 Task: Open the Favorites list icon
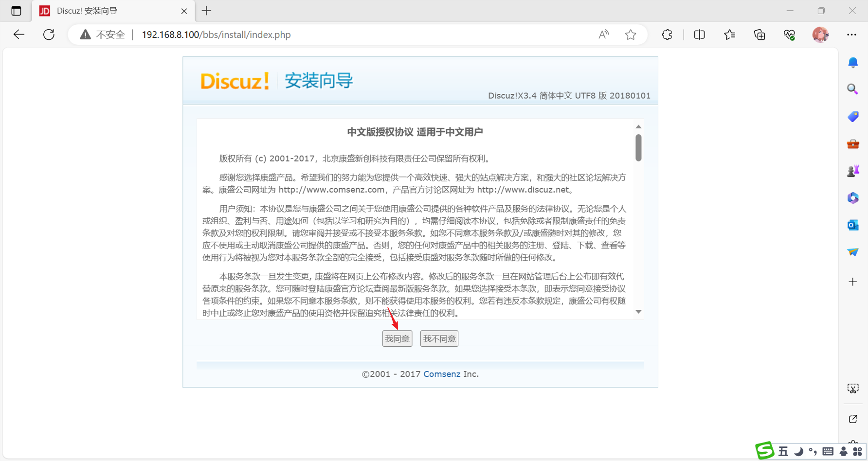click(x=729, y=35)
